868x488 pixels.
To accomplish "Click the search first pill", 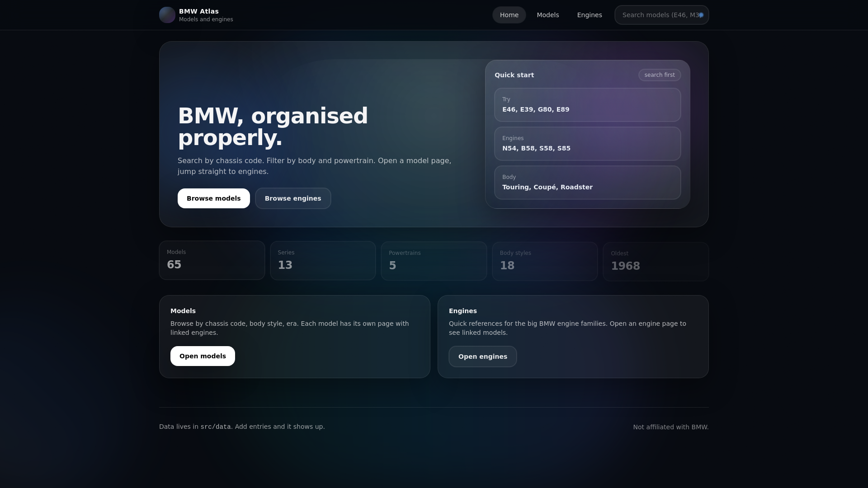I will [x=660, y=75].
